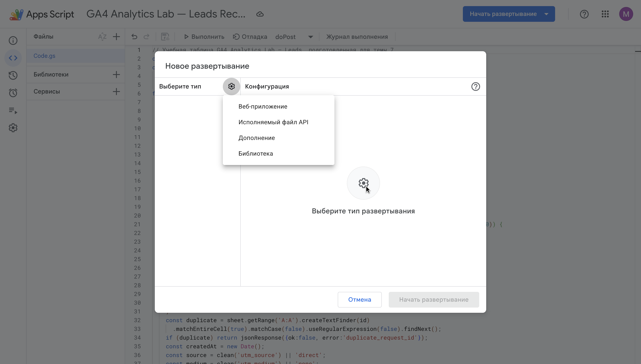Viewport: 641px width, 364px height.
Task: Open the purple M account avatar
Action: pyautogui.click(x=626, y=14)
